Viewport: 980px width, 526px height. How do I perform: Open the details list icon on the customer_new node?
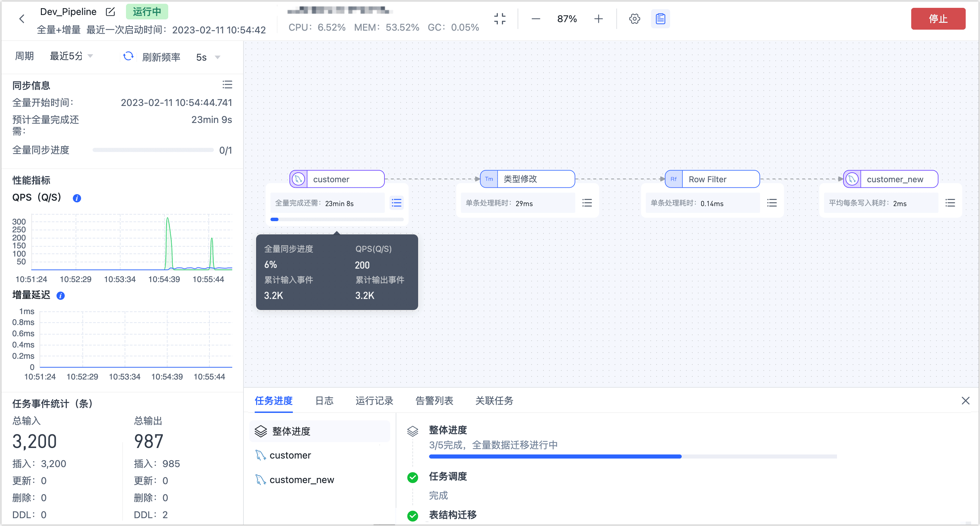click(950, 203)
